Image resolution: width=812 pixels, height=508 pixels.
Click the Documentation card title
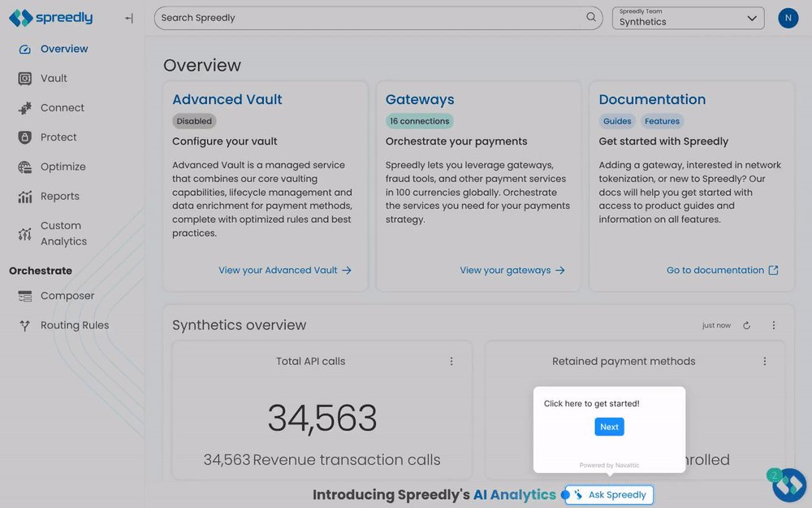652,99
